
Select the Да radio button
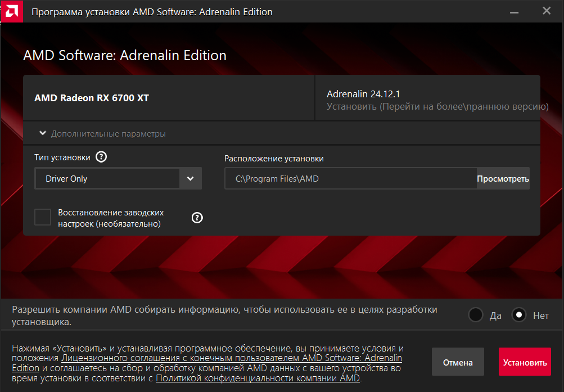tap(476, 315)
